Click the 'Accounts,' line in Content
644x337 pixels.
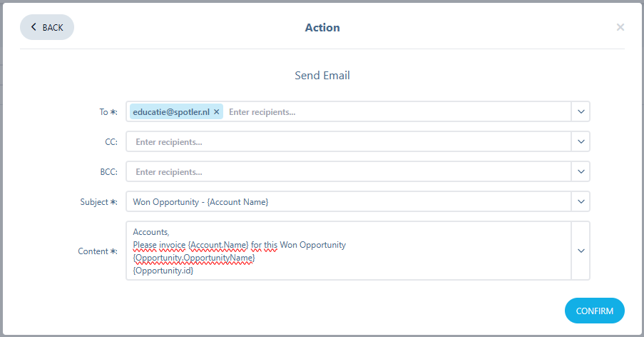pyautogui.click(x=150, y=232)
